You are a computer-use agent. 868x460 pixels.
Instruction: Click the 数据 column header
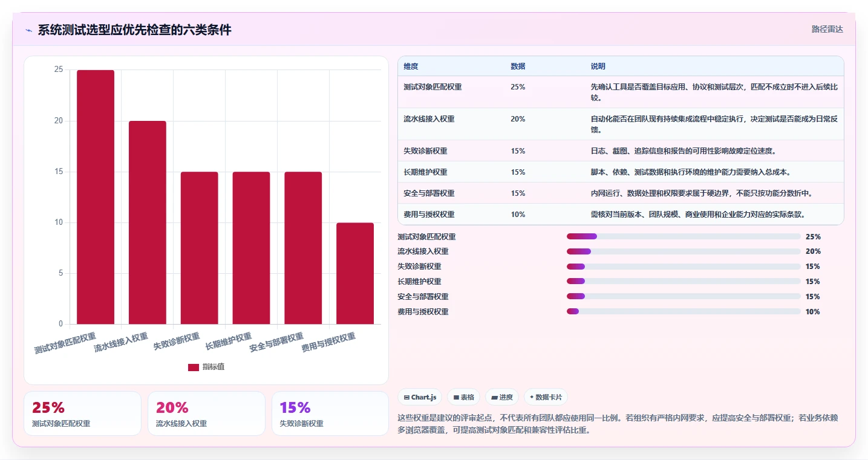click(x=518, y=66)
